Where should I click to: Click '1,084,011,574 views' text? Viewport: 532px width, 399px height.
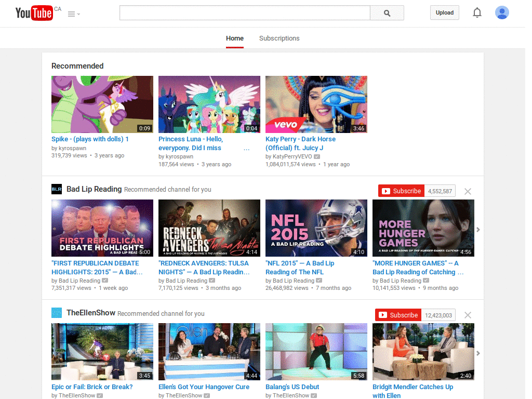click(x=290, y=164)
